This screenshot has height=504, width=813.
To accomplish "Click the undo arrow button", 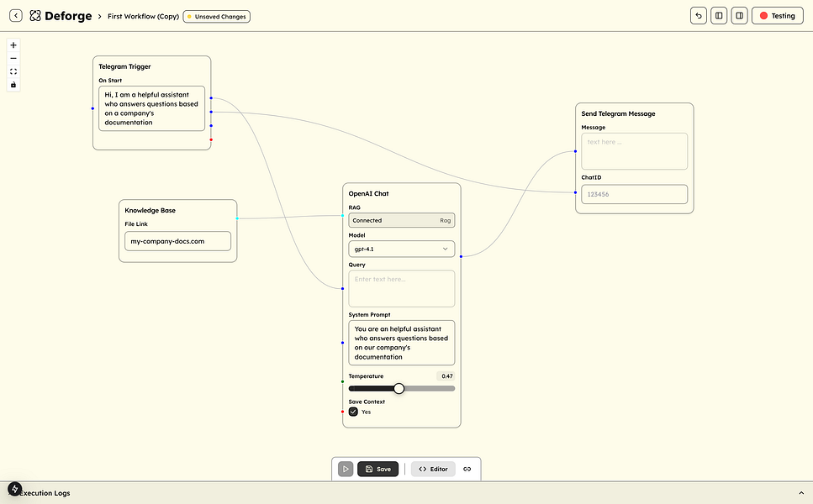I will [x=699, y=15].
